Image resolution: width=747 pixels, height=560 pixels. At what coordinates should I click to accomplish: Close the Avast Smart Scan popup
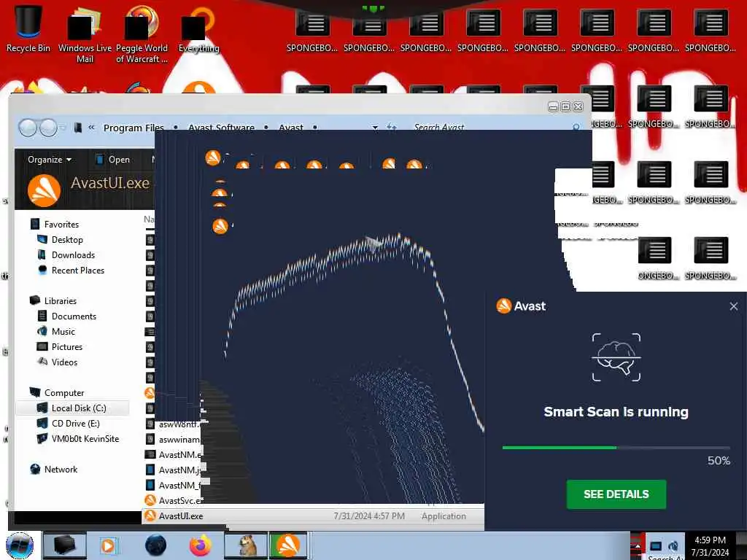point(734,306)
